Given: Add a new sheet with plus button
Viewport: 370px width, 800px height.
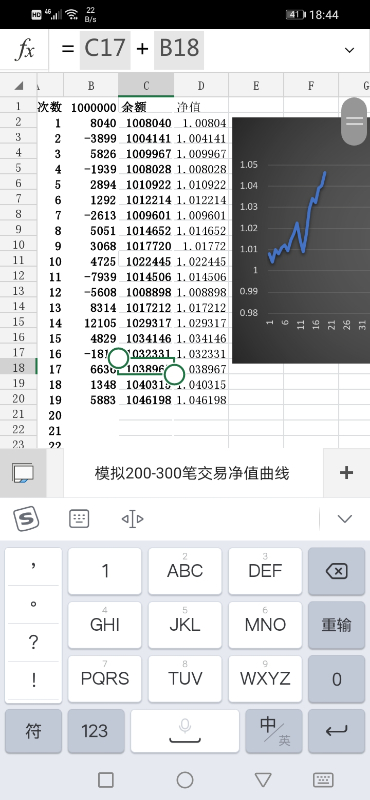Looking at the screenshot, I should point(347,473).
